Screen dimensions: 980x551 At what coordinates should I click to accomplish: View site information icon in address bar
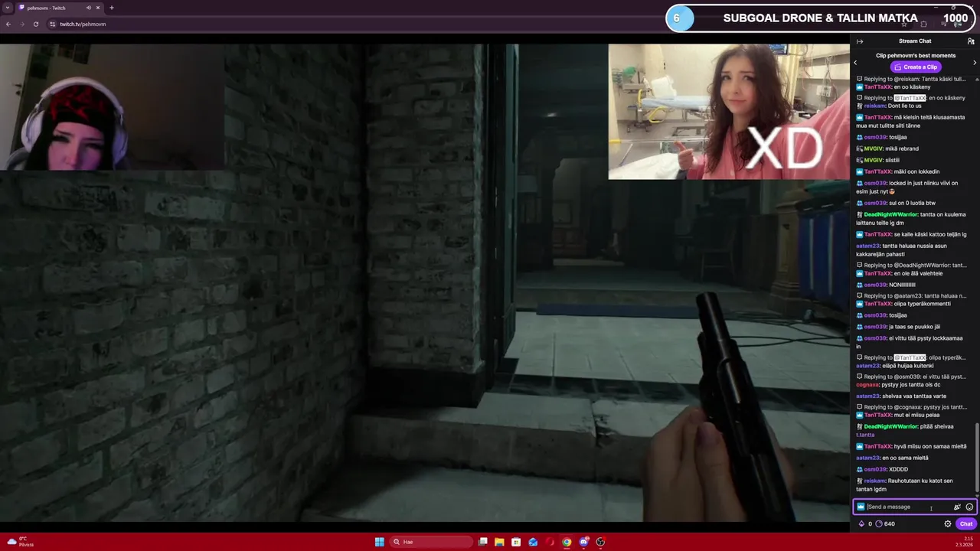(x=52, y=24)
